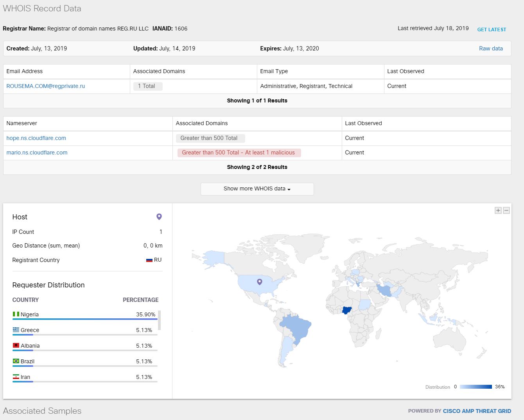Screen dimensions: 524x420
Task: Click the Requester Distribution list scrollbar
Action: pyautogui.click(x=159, y=320)
